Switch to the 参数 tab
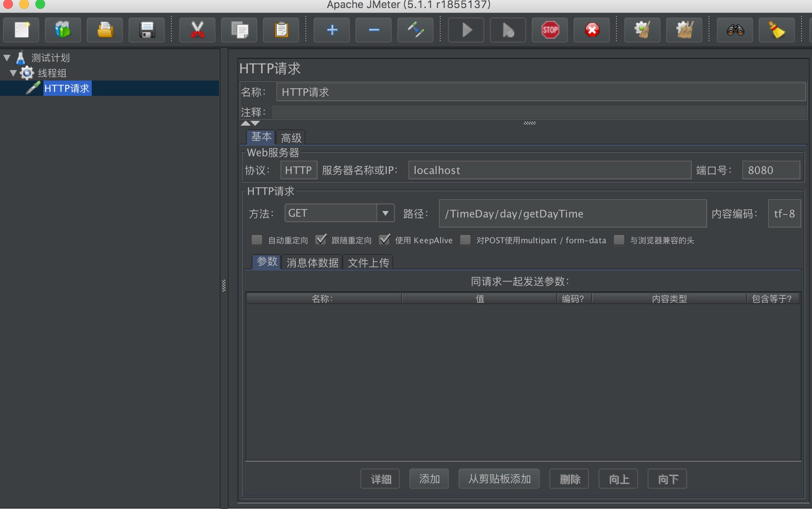Screen dimensions: 812x509 click(267, 262)
